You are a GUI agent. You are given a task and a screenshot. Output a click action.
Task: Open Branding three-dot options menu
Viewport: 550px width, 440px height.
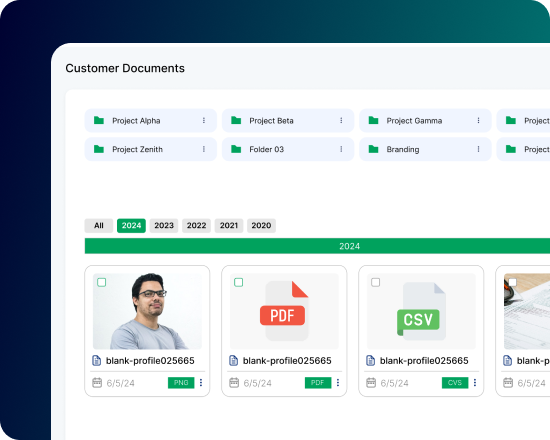(x=478, y=149)
